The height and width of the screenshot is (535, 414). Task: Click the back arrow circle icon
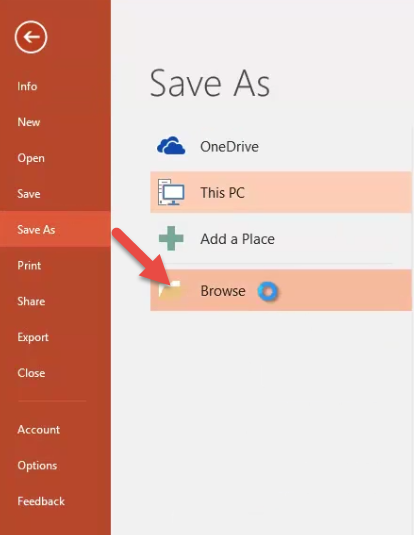coord(31,37)
